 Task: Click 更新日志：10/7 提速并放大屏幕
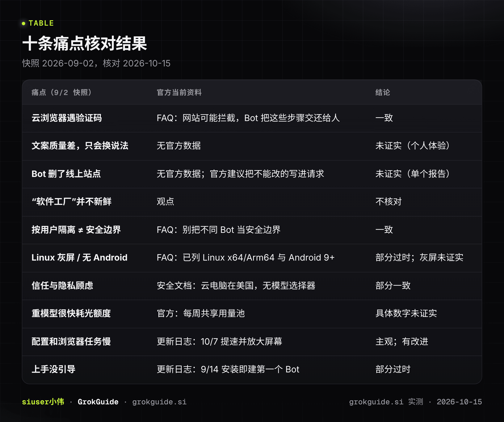click(x=219, y=341)
